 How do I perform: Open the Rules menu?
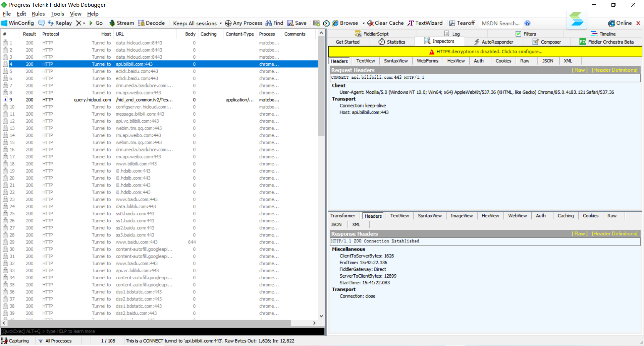[x=38, y=14]
